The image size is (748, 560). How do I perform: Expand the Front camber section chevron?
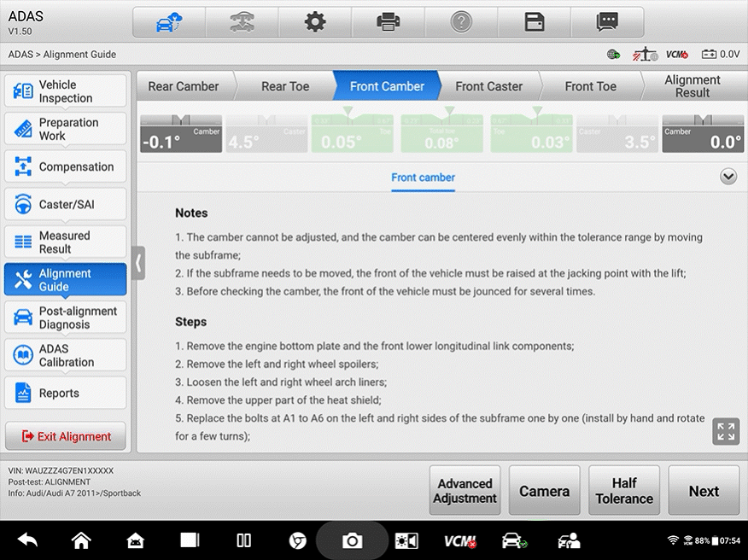click(728, 177)
